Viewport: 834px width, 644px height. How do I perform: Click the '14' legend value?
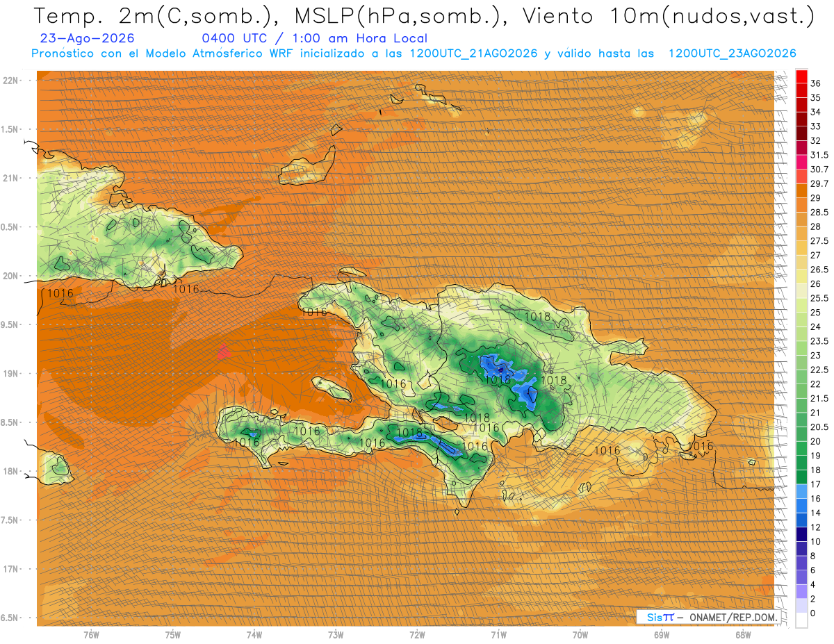(816, 513)
